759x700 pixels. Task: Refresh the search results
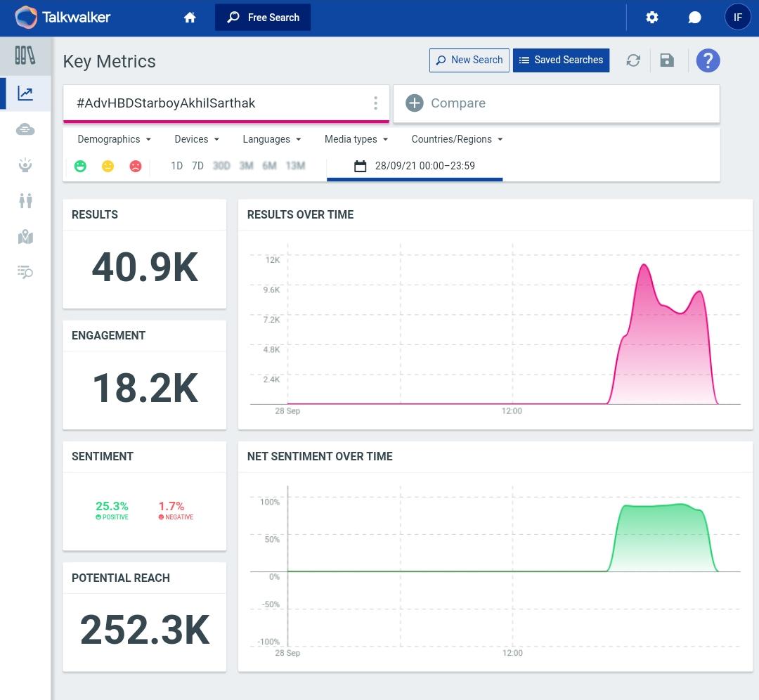pyautogui.click(x=633, y=60)
